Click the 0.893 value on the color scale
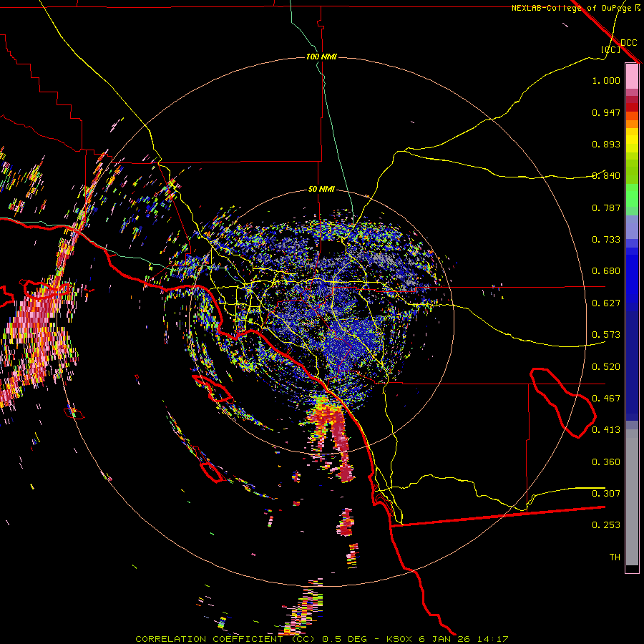The width and height of the screenshot is (644, 644). [x=606, y=144]
